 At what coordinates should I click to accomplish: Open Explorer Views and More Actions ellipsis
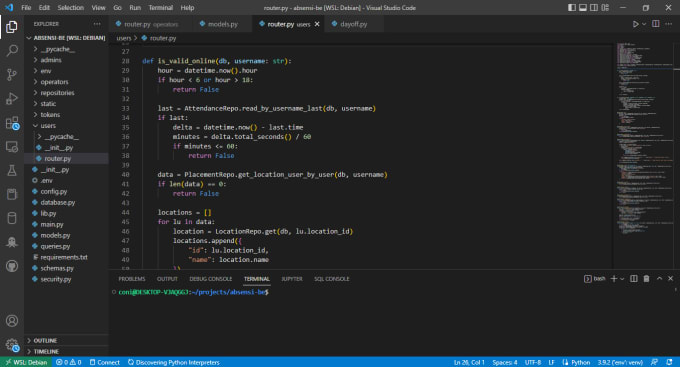tap(97, 24)
